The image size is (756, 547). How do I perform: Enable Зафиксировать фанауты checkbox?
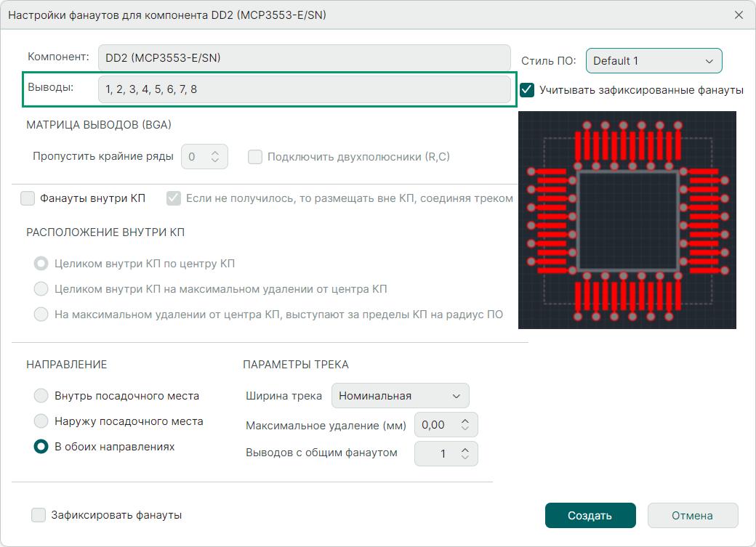(x=39, y=515)
